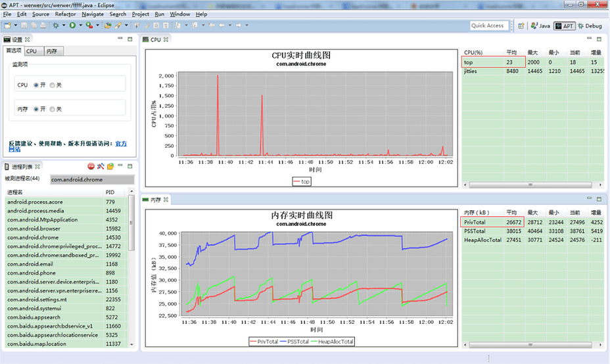This screenshot has width=610, height=364.
Task: Open the external tools dropdown arrow
Action: pos(98,25)
